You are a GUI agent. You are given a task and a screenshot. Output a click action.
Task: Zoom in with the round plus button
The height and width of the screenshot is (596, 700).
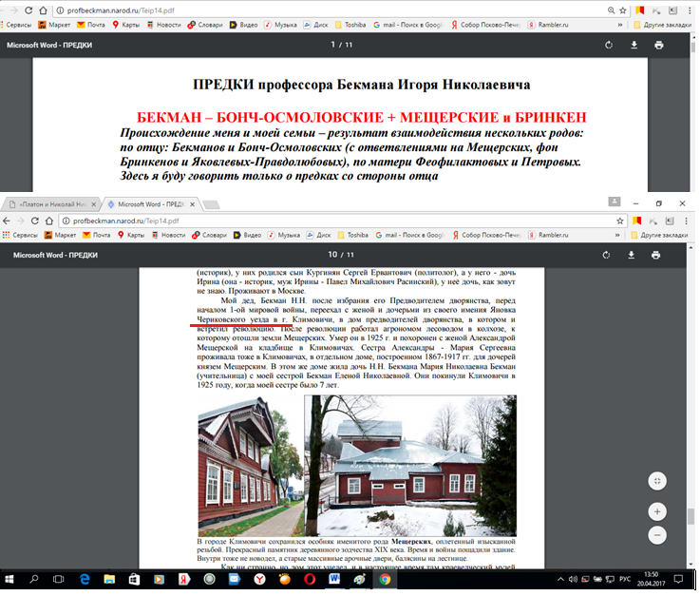657,511
